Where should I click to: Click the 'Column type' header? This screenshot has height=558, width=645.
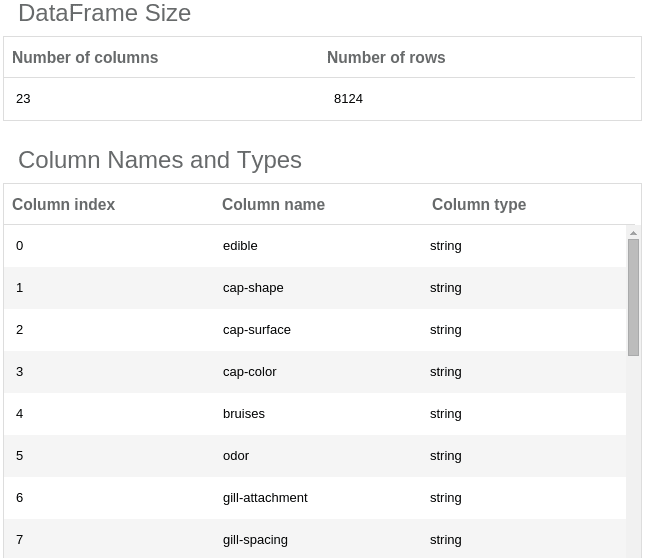pyautogui.click(x=478, y=204)
